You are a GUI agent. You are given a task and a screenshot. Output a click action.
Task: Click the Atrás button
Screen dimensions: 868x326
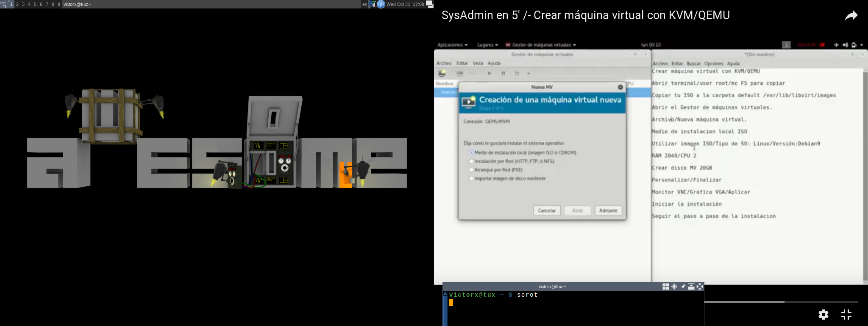[577, 211]
